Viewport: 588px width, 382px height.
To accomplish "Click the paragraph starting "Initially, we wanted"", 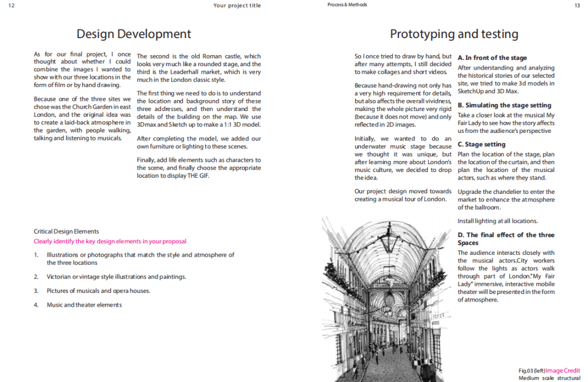I will click(403, 158).
